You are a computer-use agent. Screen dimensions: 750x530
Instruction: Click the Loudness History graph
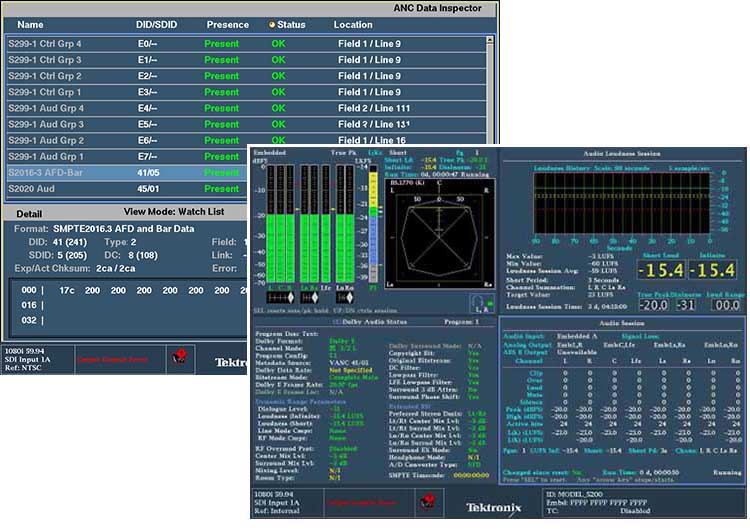tap(621, 203)
